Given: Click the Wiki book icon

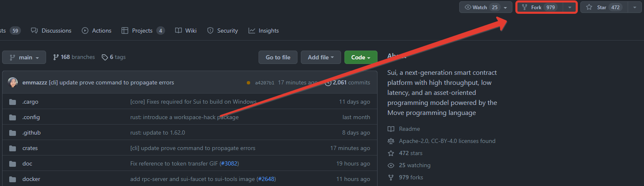Looking at the screenshot, I should click(x=178, y=31).
